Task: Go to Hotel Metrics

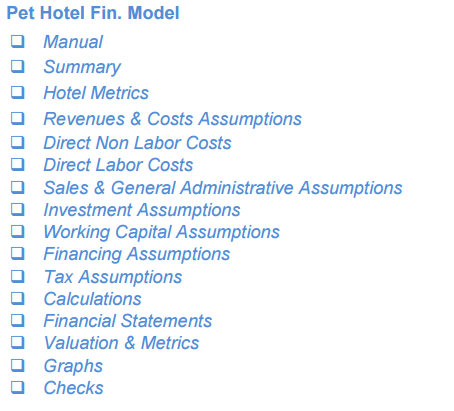Action: (96, 93)
